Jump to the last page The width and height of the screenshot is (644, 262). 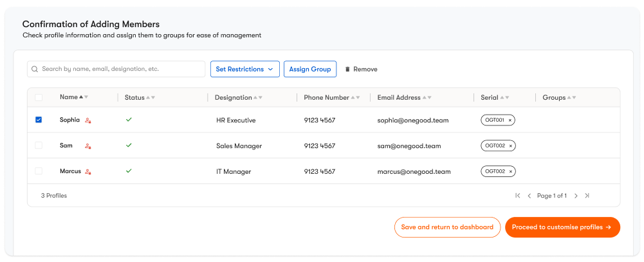(587, 196)
